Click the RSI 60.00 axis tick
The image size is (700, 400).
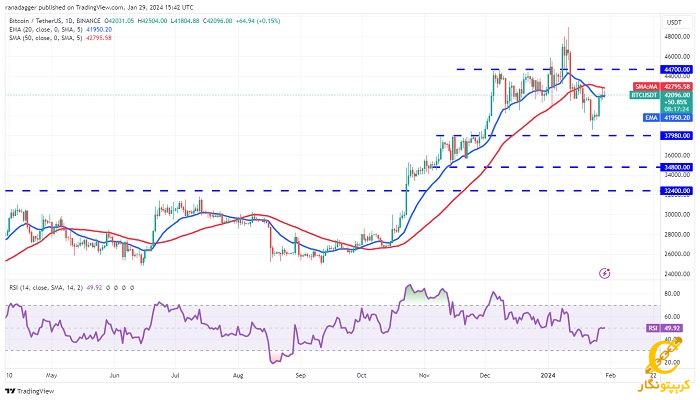(672, 317)
